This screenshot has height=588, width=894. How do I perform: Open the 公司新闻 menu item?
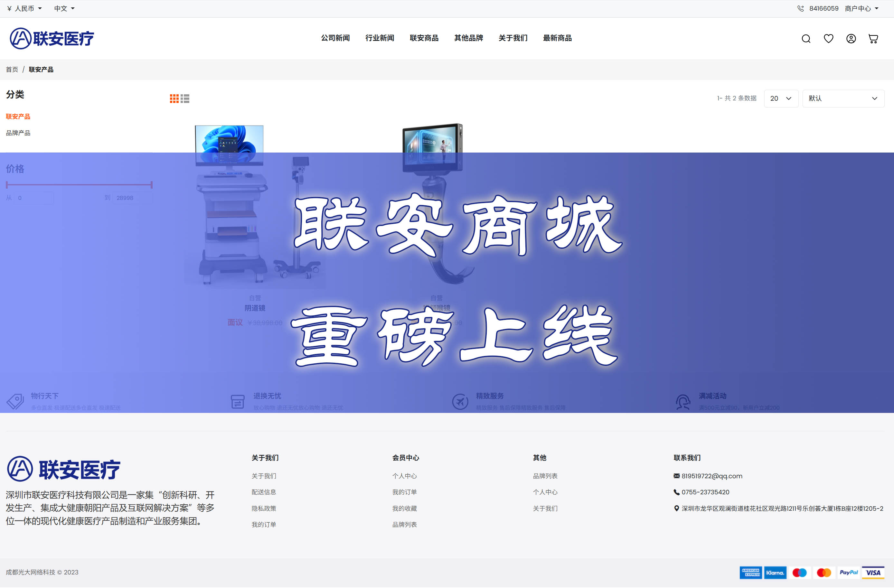(x=335, y=38)
